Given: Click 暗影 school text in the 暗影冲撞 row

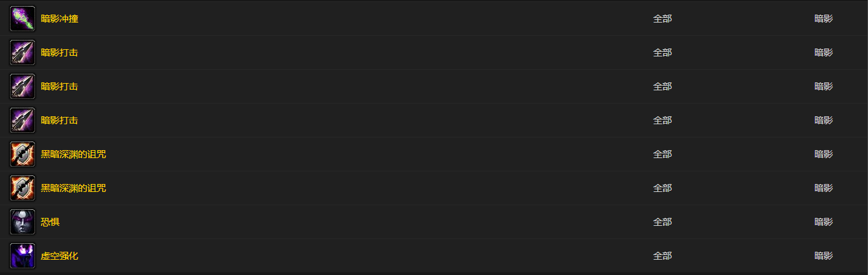Looking at the screenshot, I should (824, 19).
